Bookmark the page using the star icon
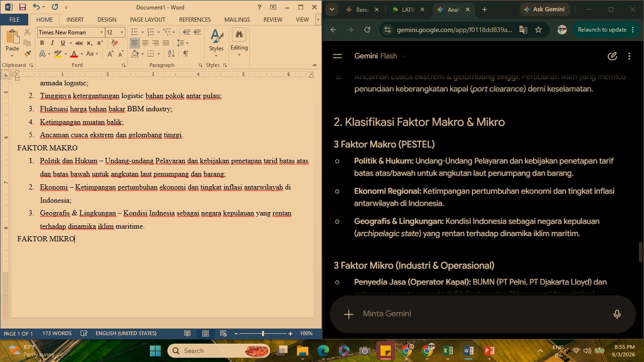644x362 pixels. click(x=538, y=30)
